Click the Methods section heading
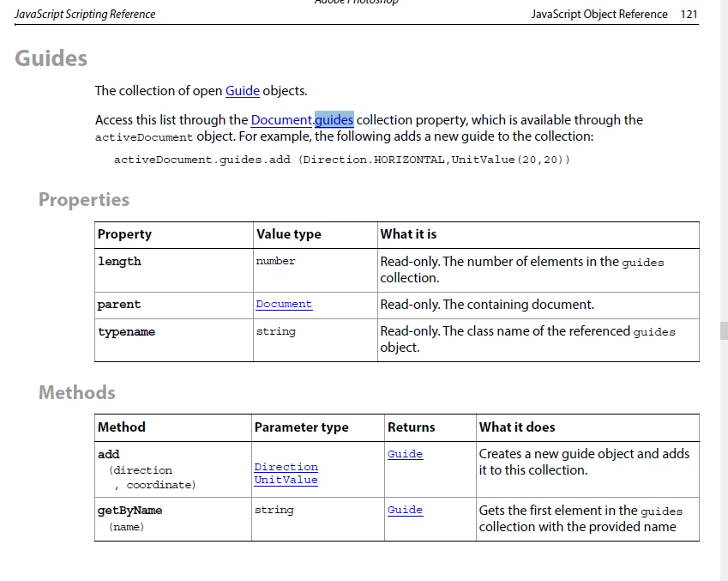The image size is (728, 581). [x=77, y=392]
